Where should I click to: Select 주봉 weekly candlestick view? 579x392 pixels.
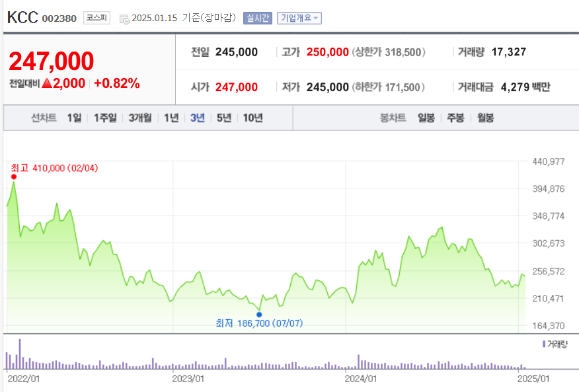(456, 117)
